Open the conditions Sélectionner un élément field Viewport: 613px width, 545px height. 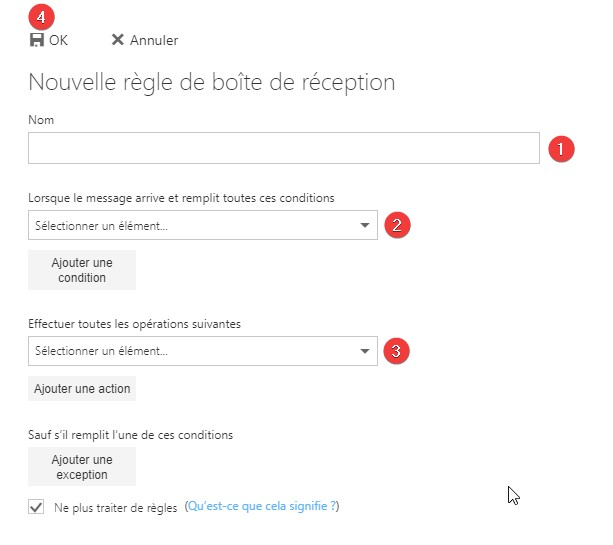click(190, 225)
